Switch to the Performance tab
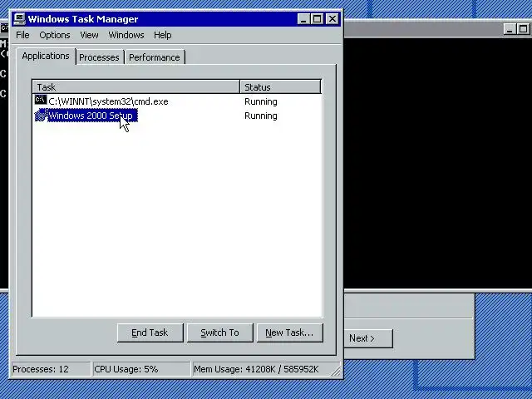The width and height of the screenshot is (532, 399). coord(155,57)
